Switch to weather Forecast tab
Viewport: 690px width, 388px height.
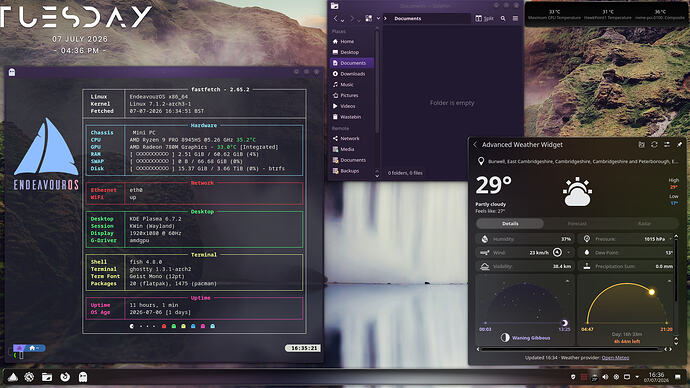(x=577, y=223)
